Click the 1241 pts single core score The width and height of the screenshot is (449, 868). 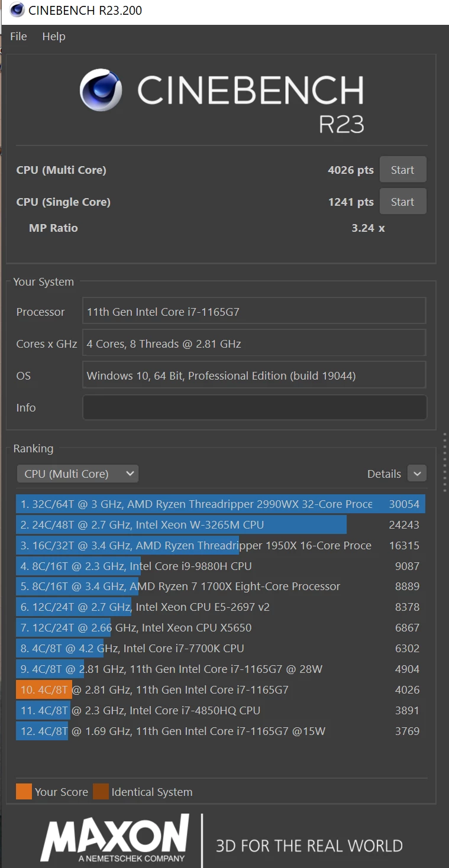point(351,202)
